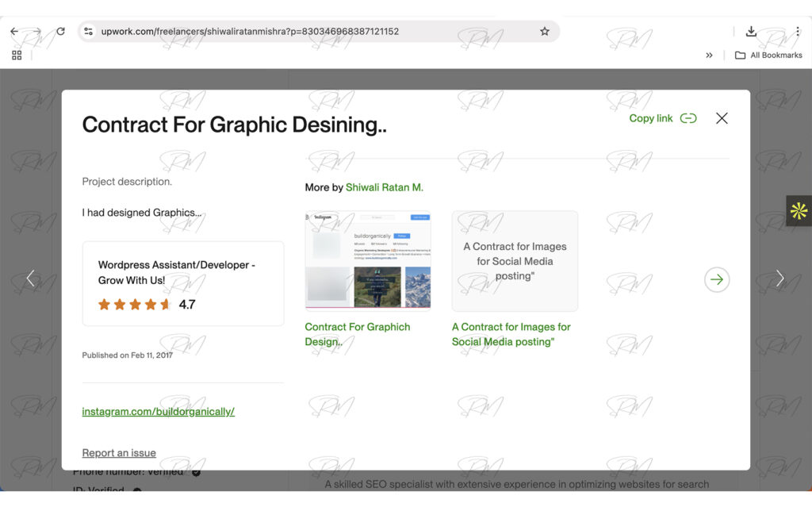Click the 'I had designed Graphics...' text
The image size is (812, 507).
click(x=142, y=213)
